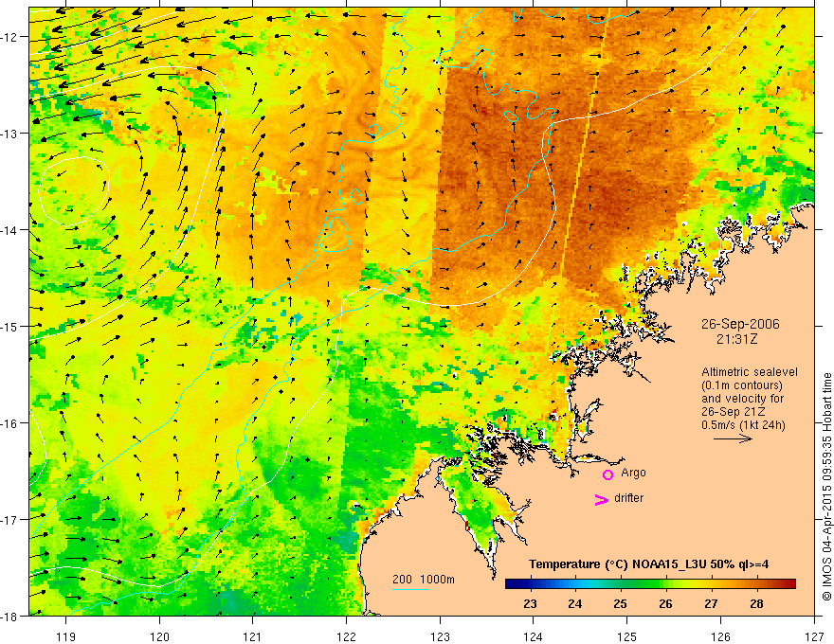Click the '(0.1m contours)' caption line
834x644 pixels.
(742, 385)
